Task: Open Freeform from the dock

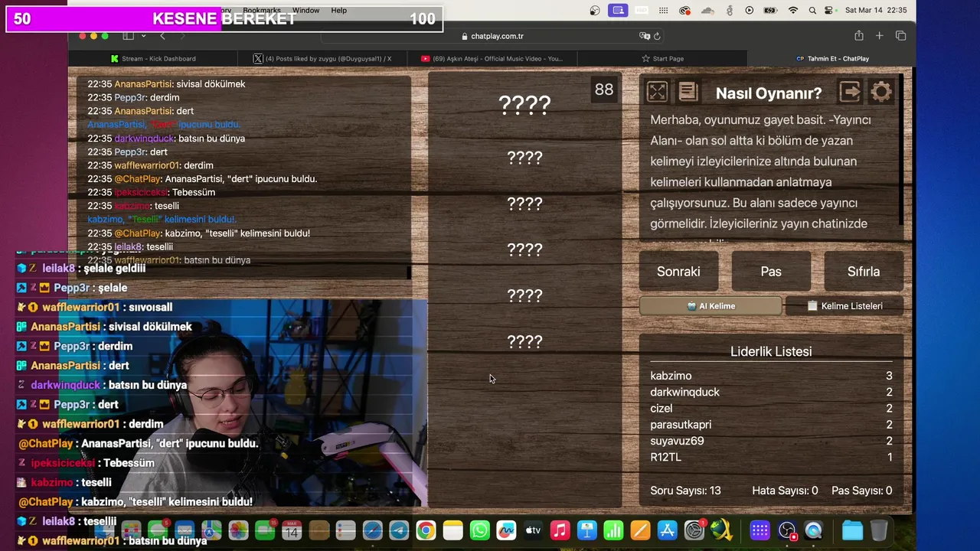Action: [x=506, y=530]
